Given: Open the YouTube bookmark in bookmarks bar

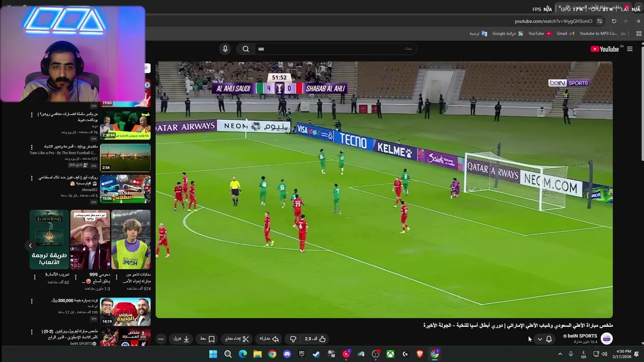Looking at the screenshot, I should 539,34.
